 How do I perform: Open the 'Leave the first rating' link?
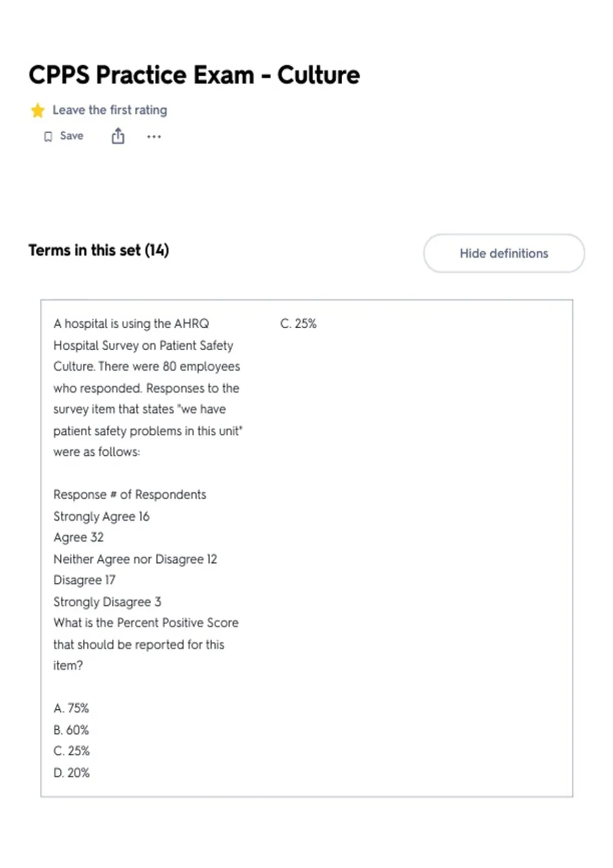coord(110,110)
